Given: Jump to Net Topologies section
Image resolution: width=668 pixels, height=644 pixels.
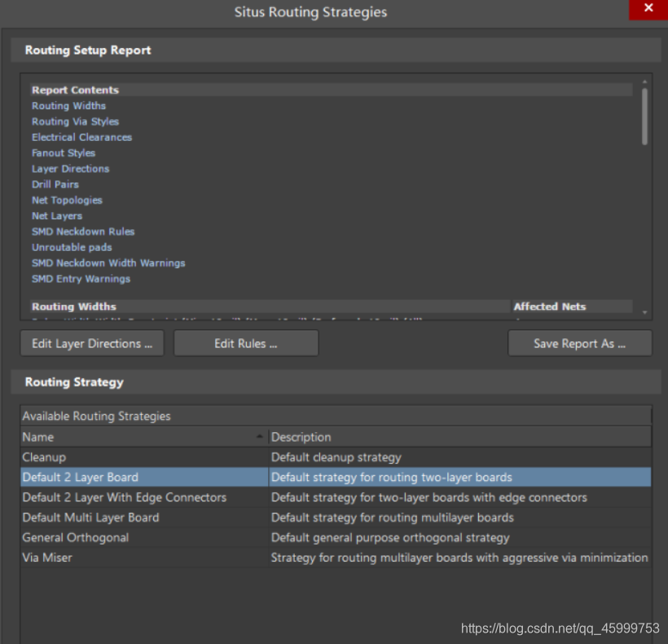Looking at the screenshot, I should (67, 200).
